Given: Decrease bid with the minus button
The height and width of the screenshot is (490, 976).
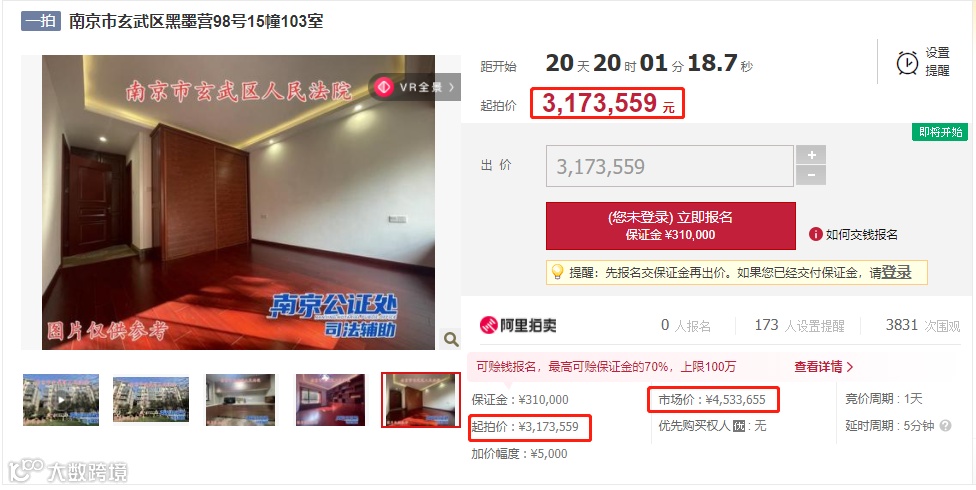Looking at the screenshot, I should 810,176.
